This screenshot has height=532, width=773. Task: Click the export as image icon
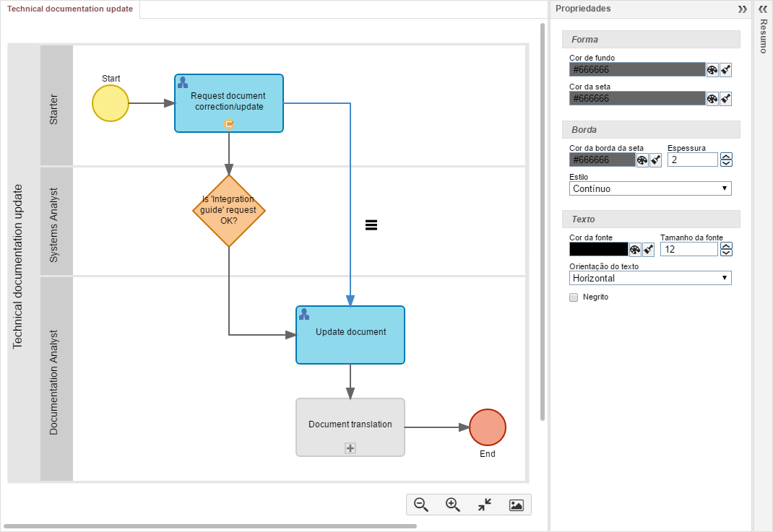[x=516, y=505]
